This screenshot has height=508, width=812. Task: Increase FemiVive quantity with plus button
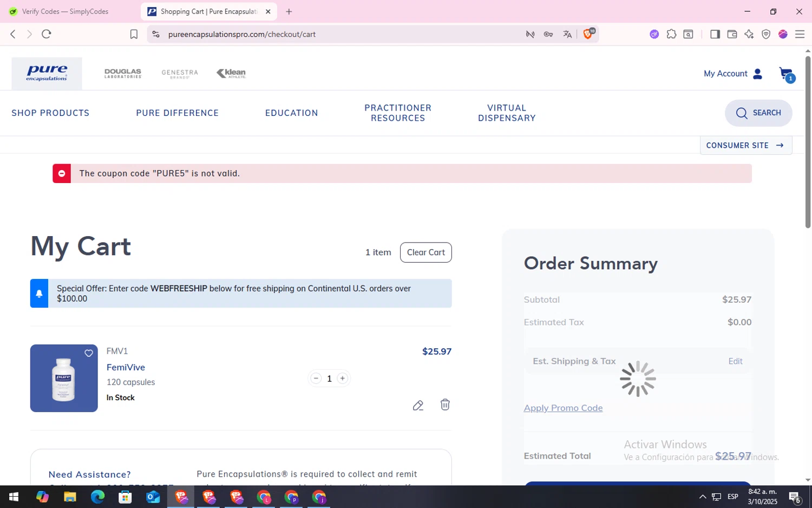pos(342,379)
